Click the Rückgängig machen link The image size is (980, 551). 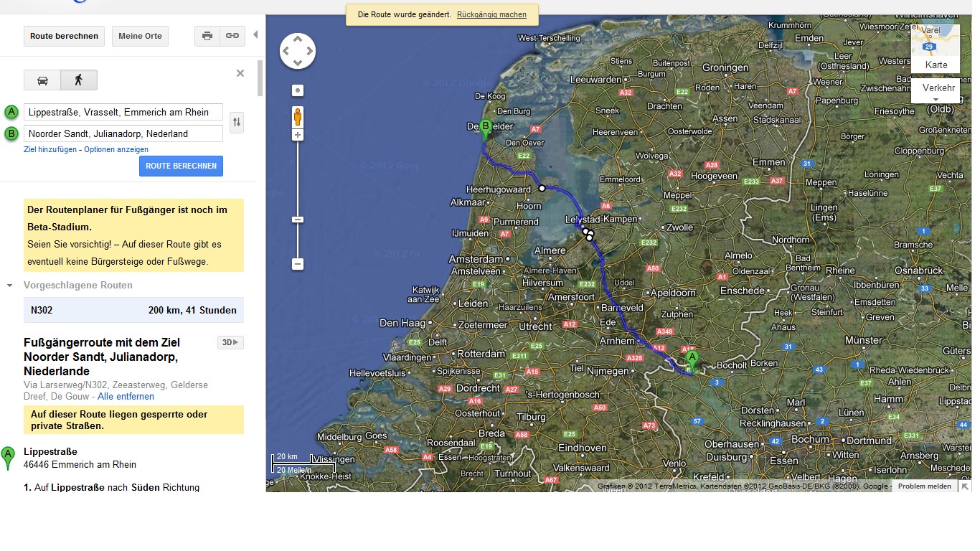491,14
